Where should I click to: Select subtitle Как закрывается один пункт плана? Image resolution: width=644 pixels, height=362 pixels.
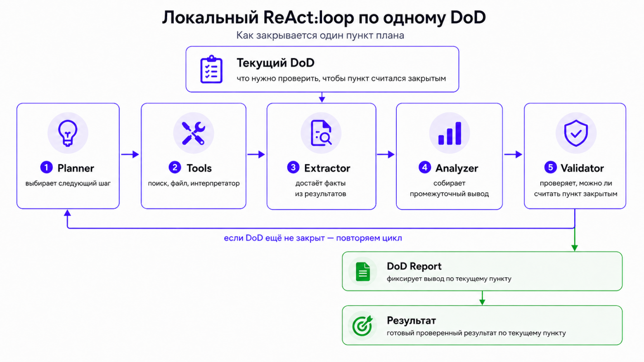click(320, 35)
